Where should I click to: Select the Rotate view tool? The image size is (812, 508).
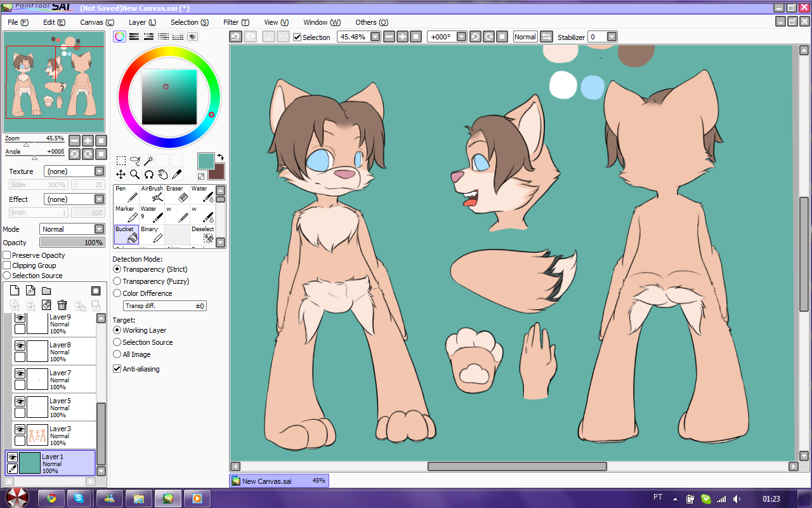(x=148, y=175)
